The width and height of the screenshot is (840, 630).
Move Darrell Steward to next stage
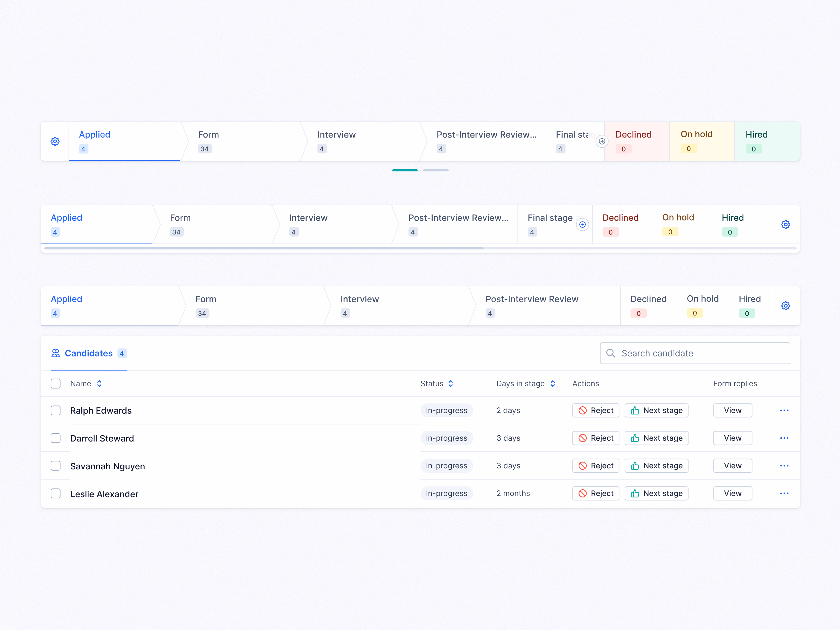tap(656, 438)
